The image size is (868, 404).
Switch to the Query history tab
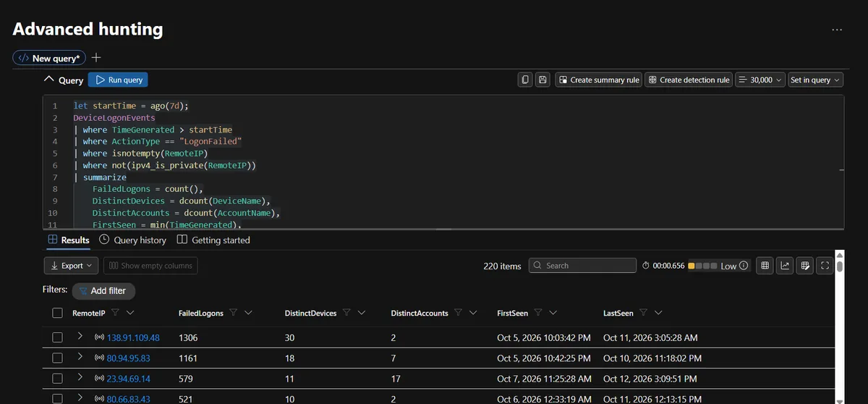coord(132,240)
